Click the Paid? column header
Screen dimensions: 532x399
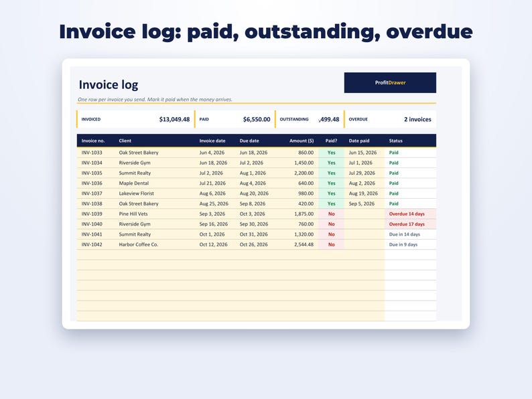(331, 141)
